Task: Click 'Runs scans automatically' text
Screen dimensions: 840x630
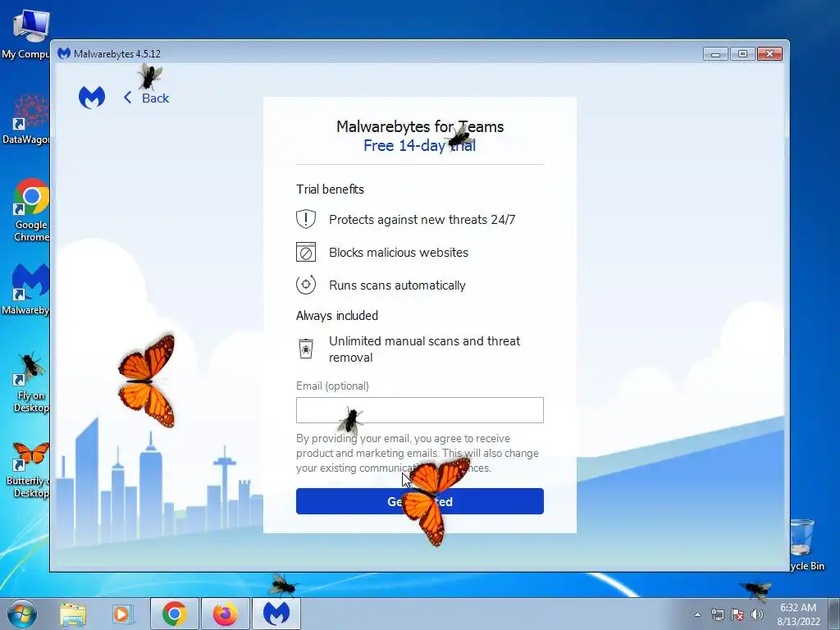Action: [x=397, y=285]
